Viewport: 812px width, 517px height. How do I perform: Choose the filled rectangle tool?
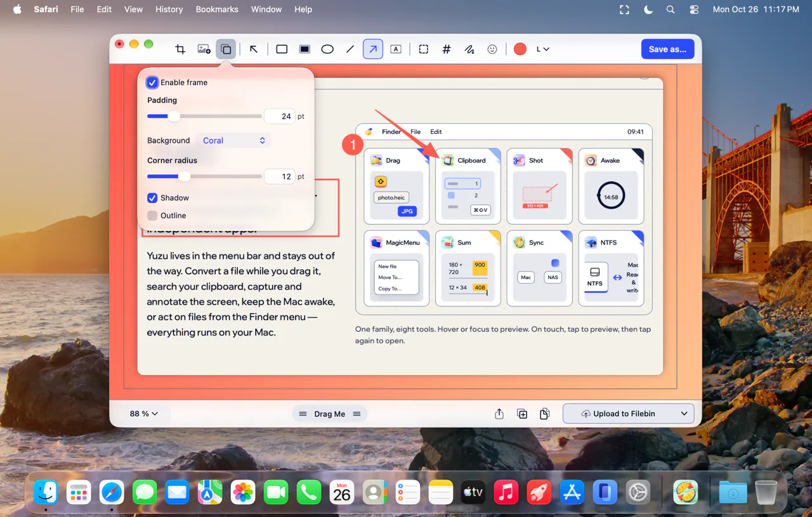click(x=304, y=49)
